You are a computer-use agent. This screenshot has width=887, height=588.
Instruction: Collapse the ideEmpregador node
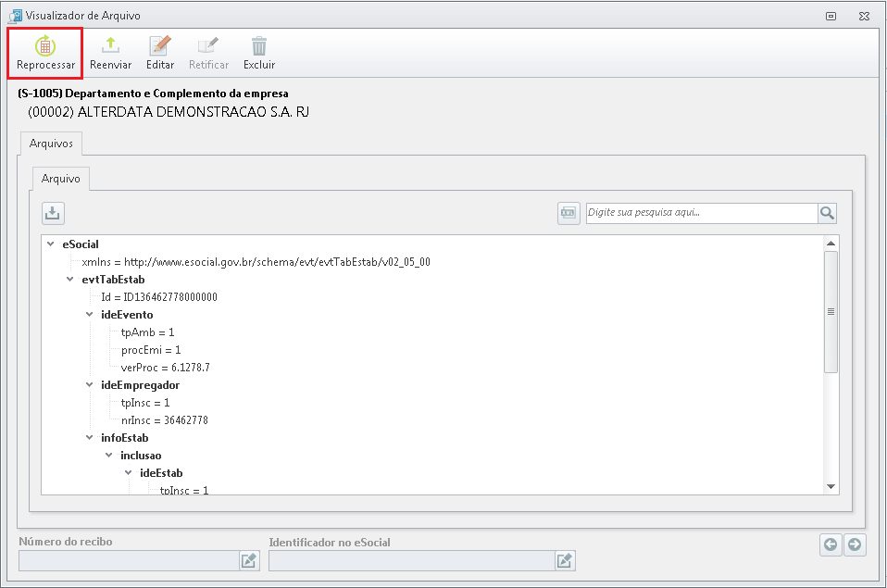click(x=90, y=385)
